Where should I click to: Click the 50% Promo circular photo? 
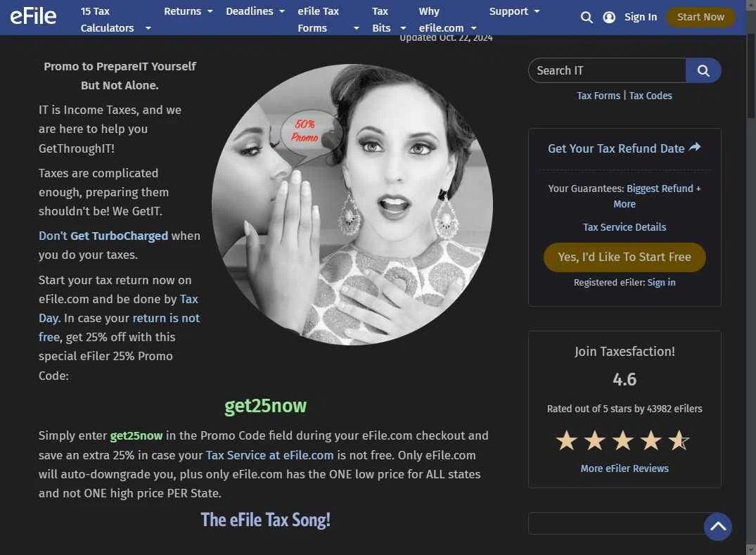click(x=352, y=205)
